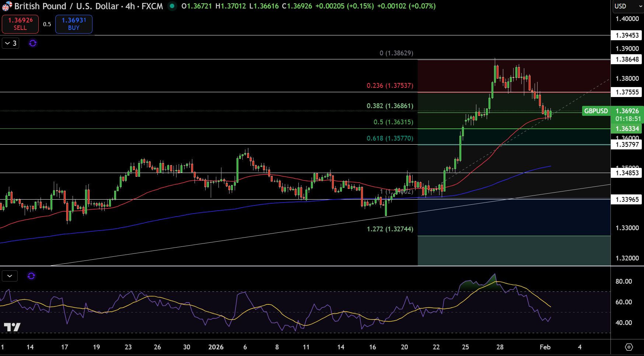Click the British Pound / U.S. Dollar title

tap(66, 6)
